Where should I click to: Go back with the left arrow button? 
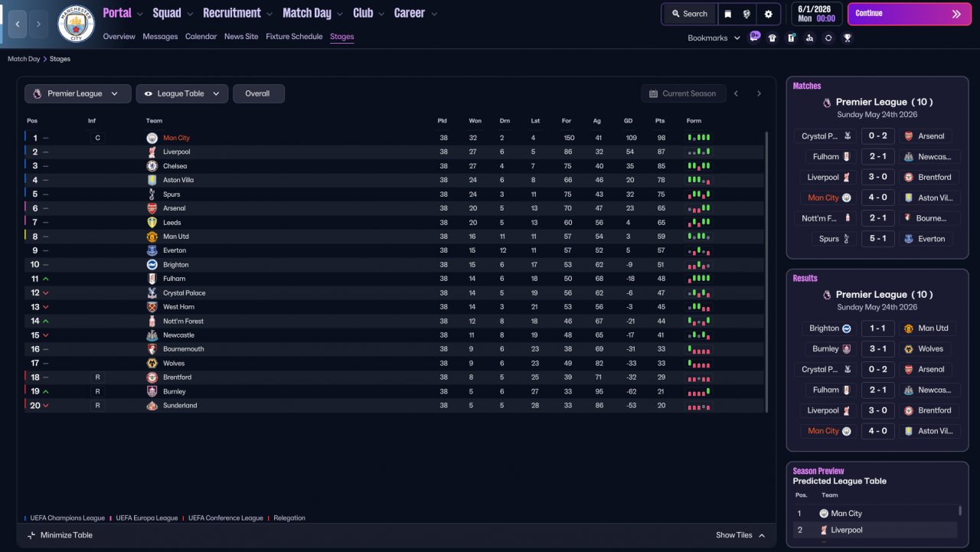pyautogui.click(x=18, y=24)
